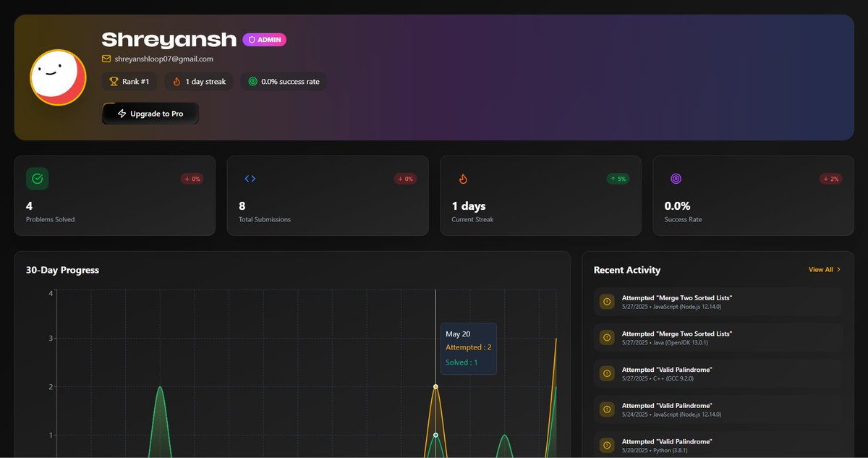The width and height of the screenshot is (868, 458).
Task: Click the 1 days Current Streak value
Action: [469, 206]
